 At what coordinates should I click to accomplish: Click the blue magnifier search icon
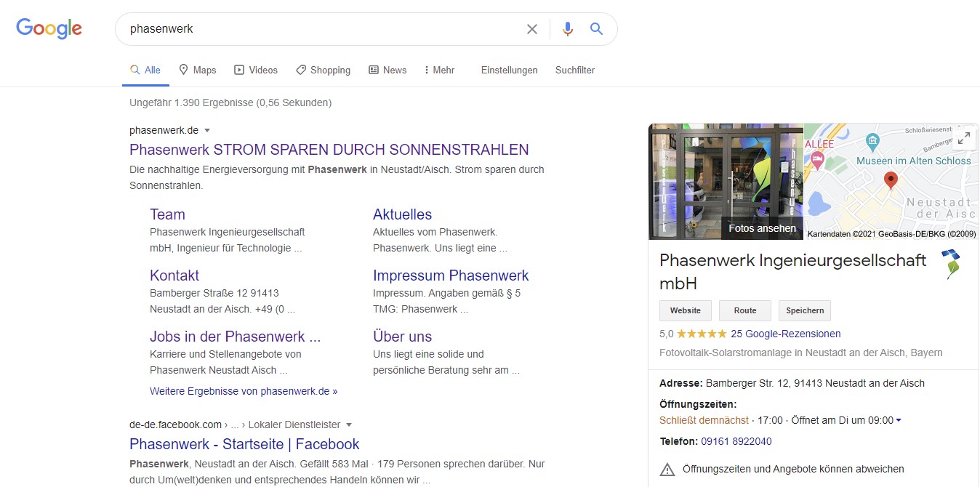click(597, 29)
